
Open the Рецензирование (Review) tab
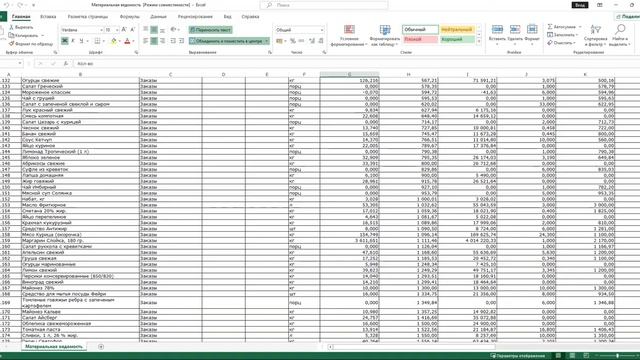(x=195, y=17)
